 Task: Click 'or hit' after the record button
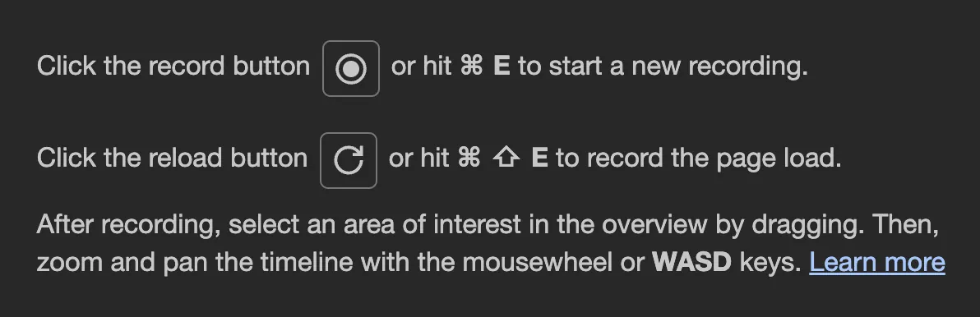421,66
